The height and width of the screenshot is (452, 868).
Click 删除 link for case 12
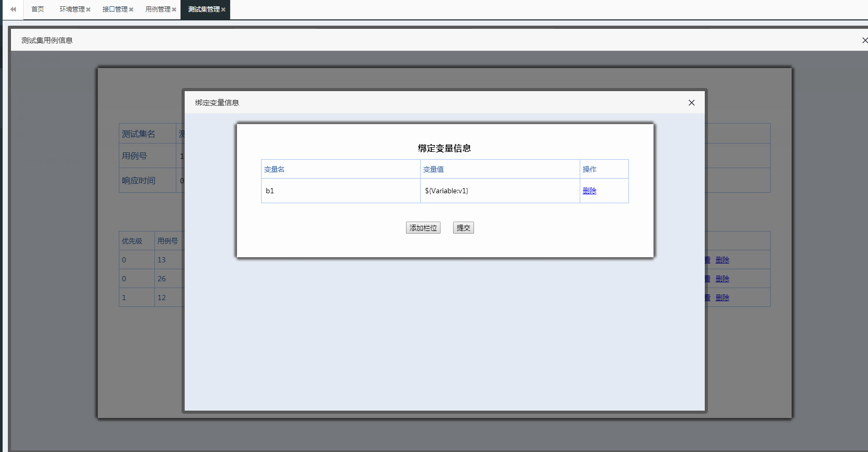point(723,297)
